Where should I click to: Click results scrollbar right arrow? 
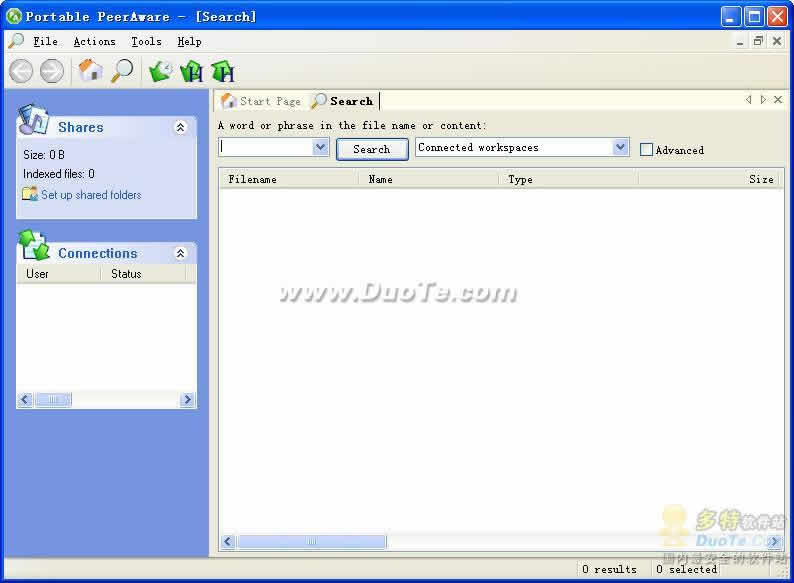pyautogui.click(x=774, y=541)
